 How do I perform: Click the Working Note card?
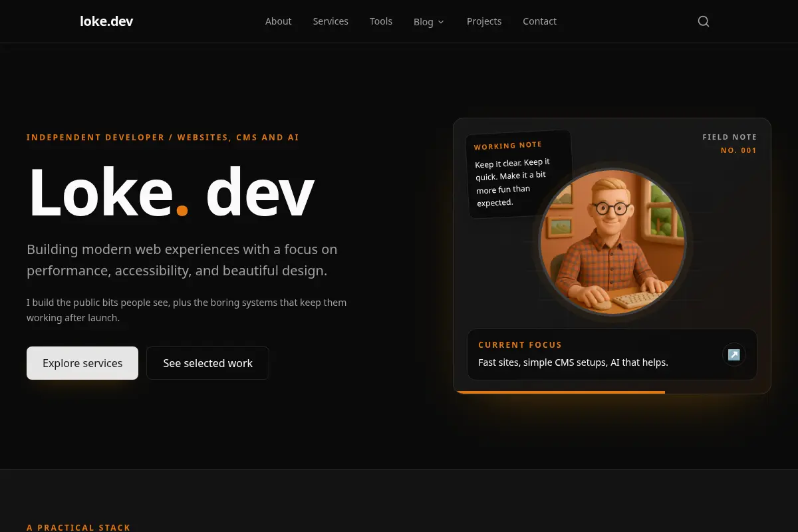click(x=519, y=174)
